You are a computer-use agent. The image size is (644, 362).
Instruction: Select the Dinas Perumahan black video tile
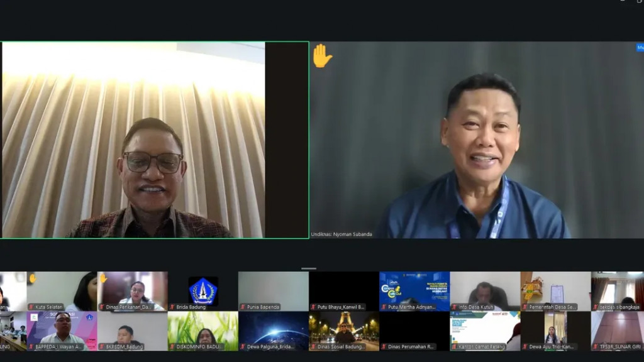pyautogui.click(x=414, y=330)
